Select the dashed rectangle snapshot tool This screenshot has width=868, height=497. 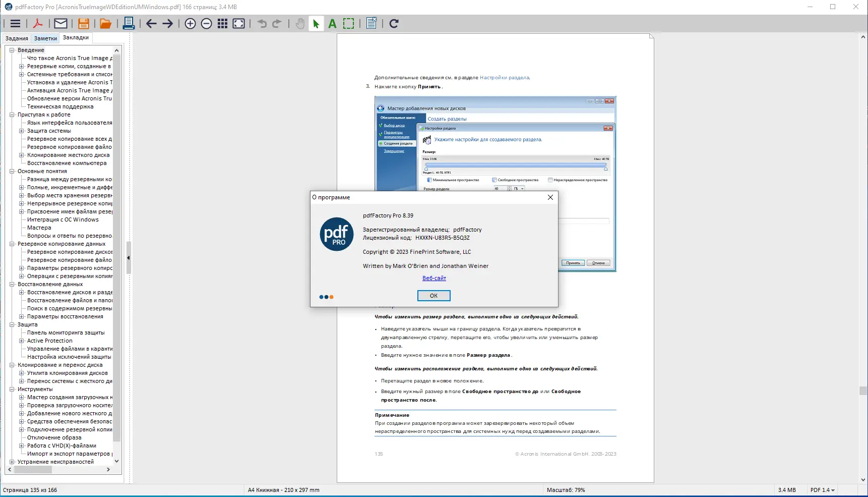[x=348, y=24]
